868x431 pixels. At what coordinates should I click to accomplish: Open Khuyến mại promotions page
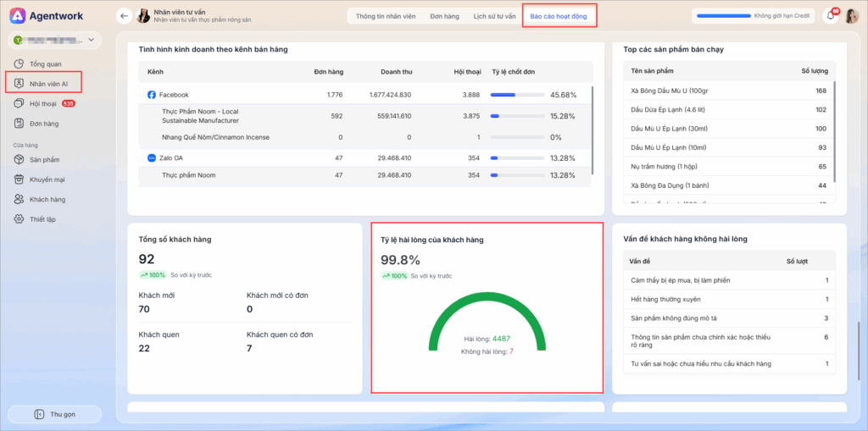point(47,180)
